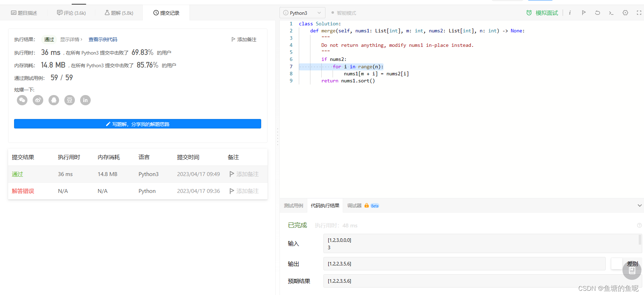The height and width of the screenshot is (295, 644).
Task: Expand 显示详情 result details
Action: tap(71, 39)
